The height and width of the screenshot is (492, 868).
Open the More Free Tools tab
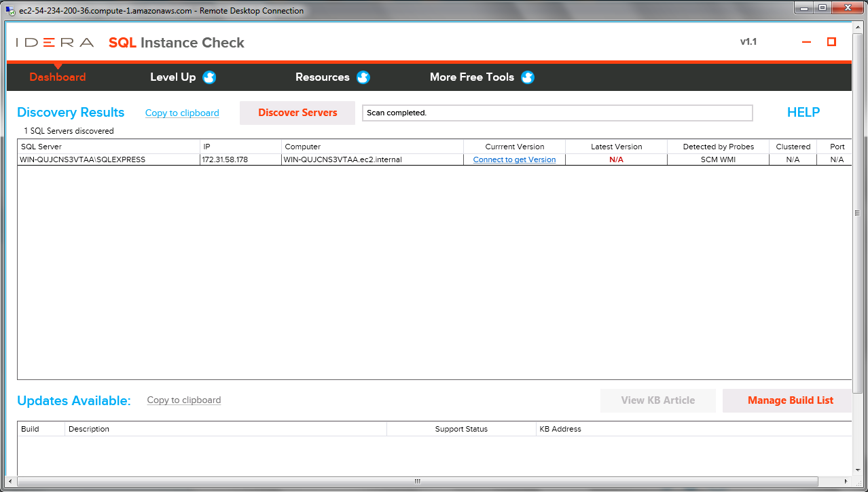471,77
